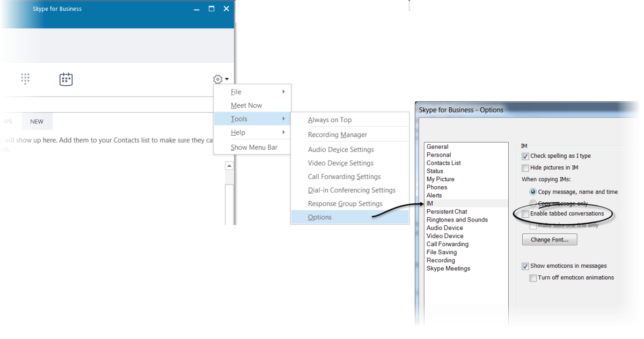644x339 pixels.
Task: Click the settings gear icon
Action: coord(217,79)
